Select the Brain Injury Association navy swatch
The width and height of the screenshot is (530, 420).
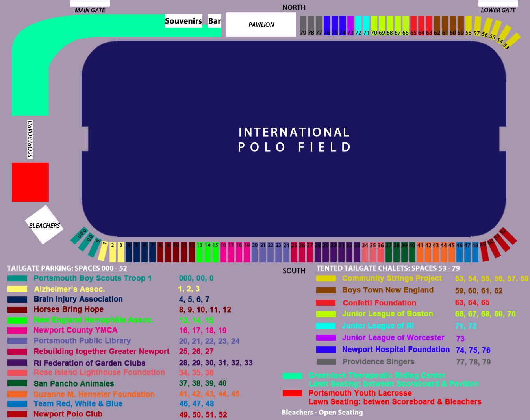click(x=17, y=300)
